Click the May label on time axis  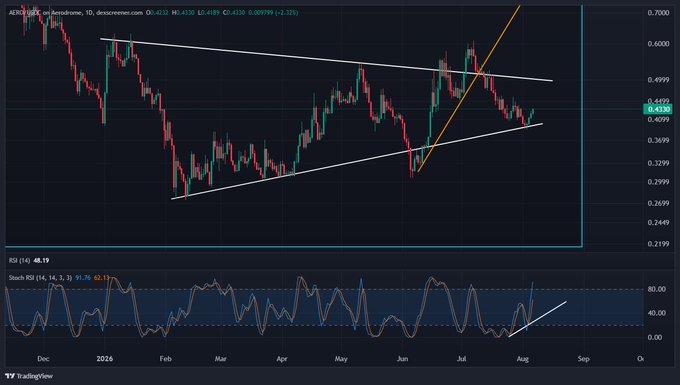(x=341, y=359)
